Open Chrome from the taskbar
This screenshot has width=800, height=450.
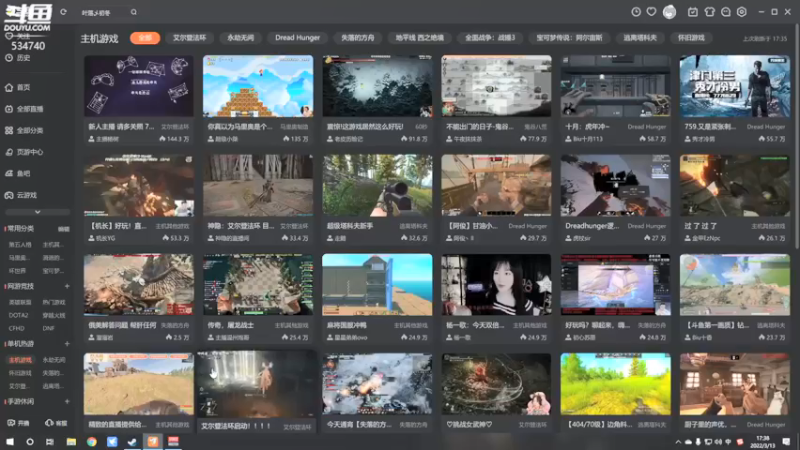(x=92, y=442)
